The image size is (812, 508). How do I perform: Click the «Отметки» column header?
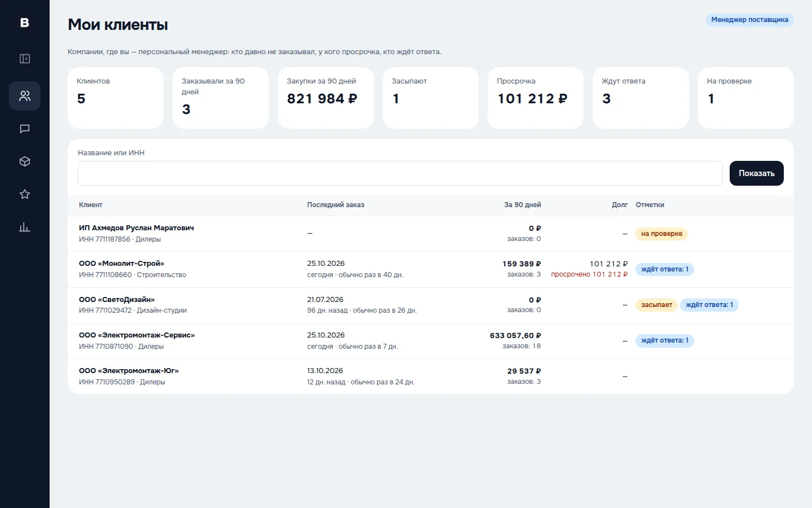650,205
